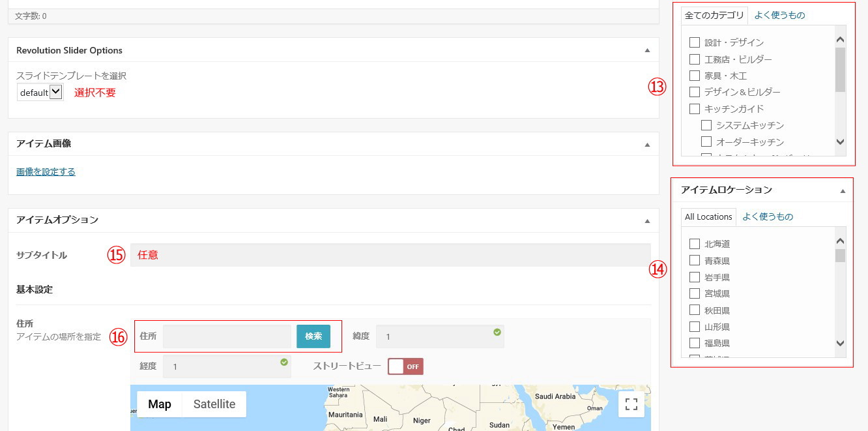Tick the システムキッチン checkbox

coord(706,125)
